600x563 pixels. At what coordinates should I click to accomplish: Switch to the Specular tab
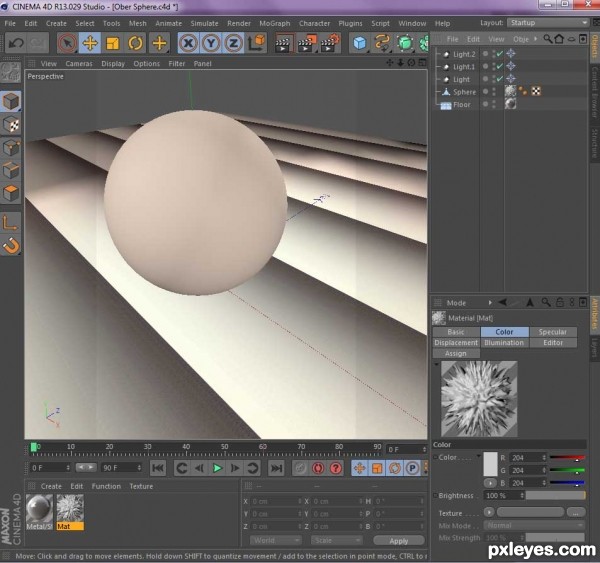pos(553,332)
